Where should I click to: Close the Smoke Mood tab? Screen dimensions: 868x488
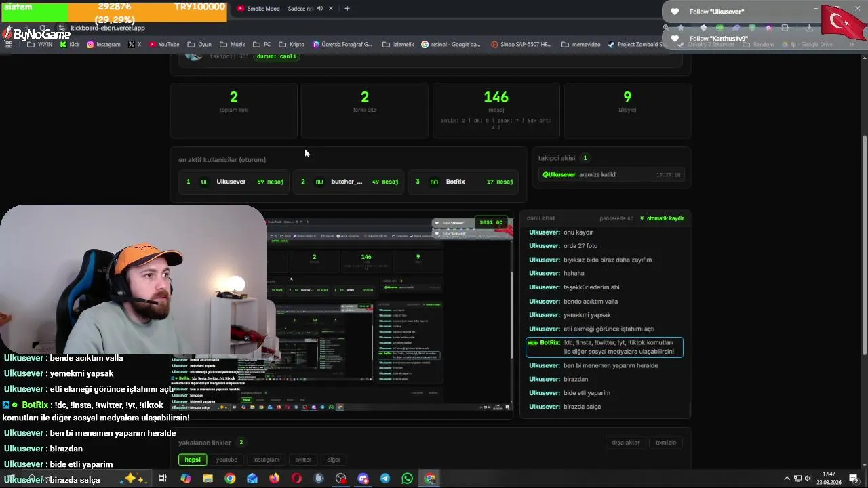[331, 9]
